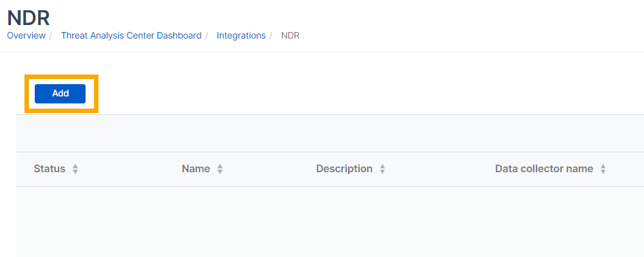Hit the down arrow by Data collector name

click(x=603, y=172)
